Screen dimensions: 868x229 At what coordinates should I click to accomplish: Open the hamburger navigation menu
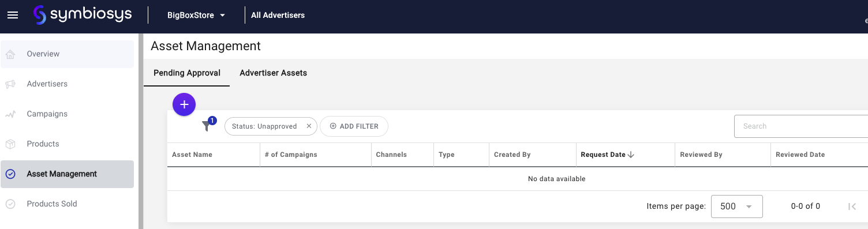[x=13, y=15]
